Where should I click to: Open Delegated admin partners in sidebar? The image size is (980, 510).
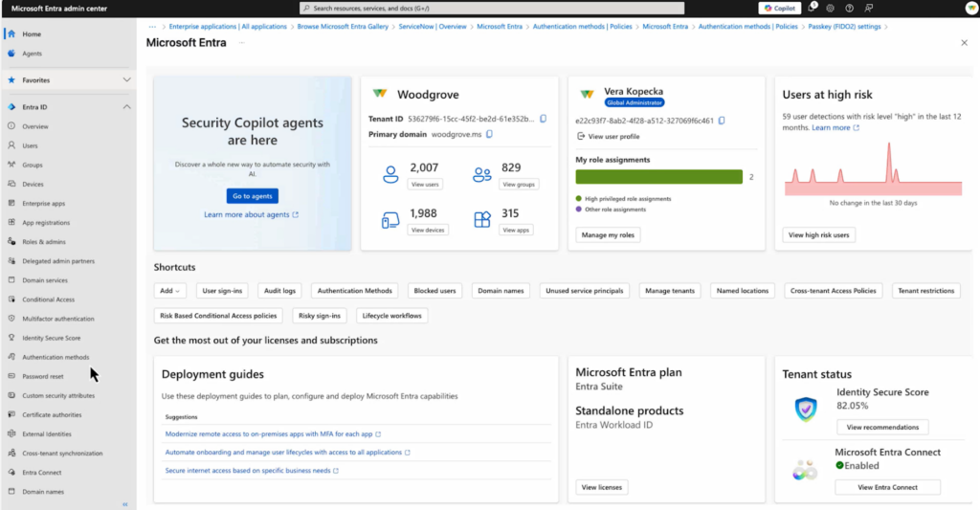pos(58,260)
